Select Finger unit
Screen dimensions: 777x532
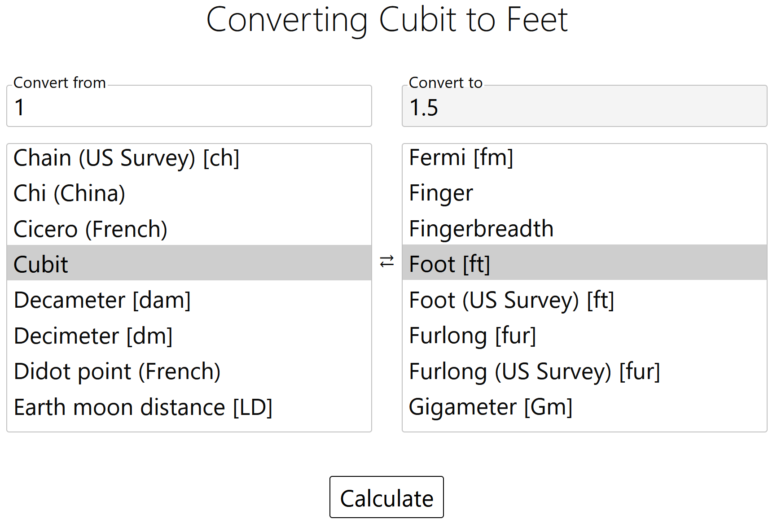(584, 193)
